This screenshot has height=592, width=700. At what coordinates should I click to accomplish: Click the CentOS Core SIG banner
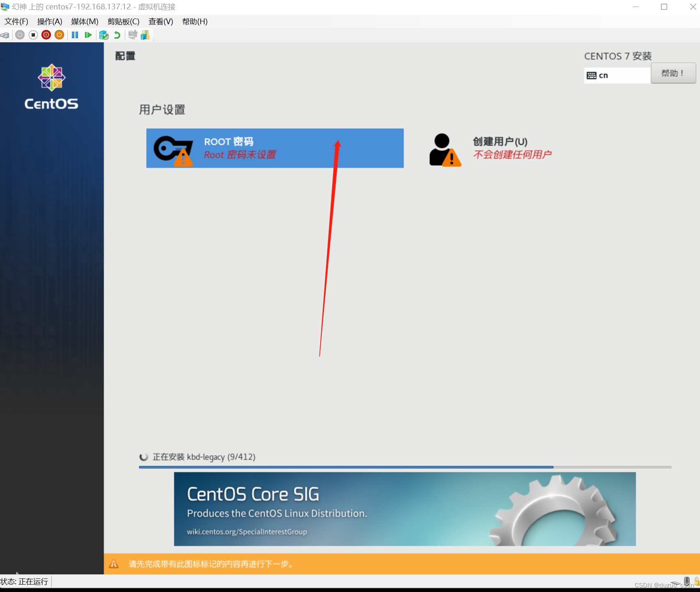tap(405, 509)
